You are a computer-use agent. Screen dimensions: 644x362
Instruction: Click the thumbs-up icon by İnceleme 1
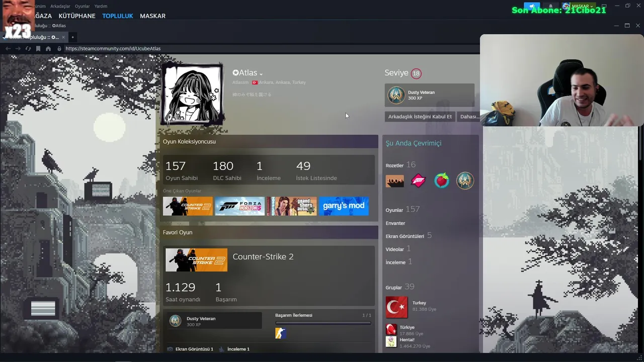(221, 349)
